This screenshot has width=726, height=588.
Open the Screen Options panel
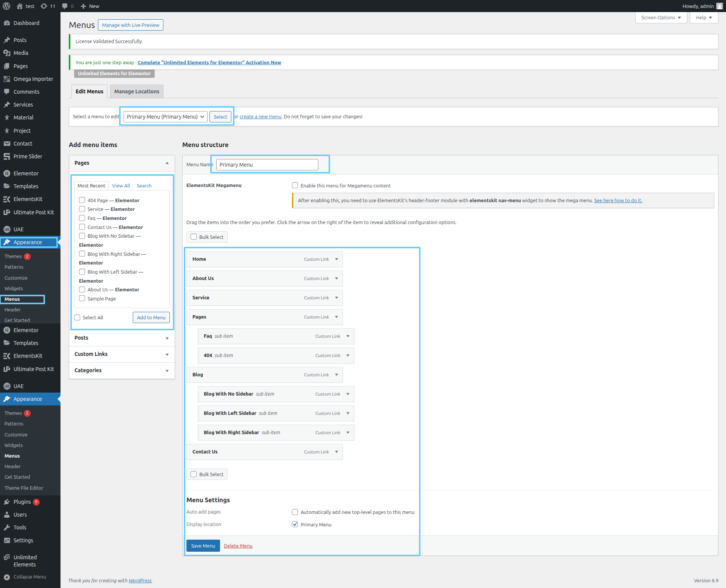(661, 18)
